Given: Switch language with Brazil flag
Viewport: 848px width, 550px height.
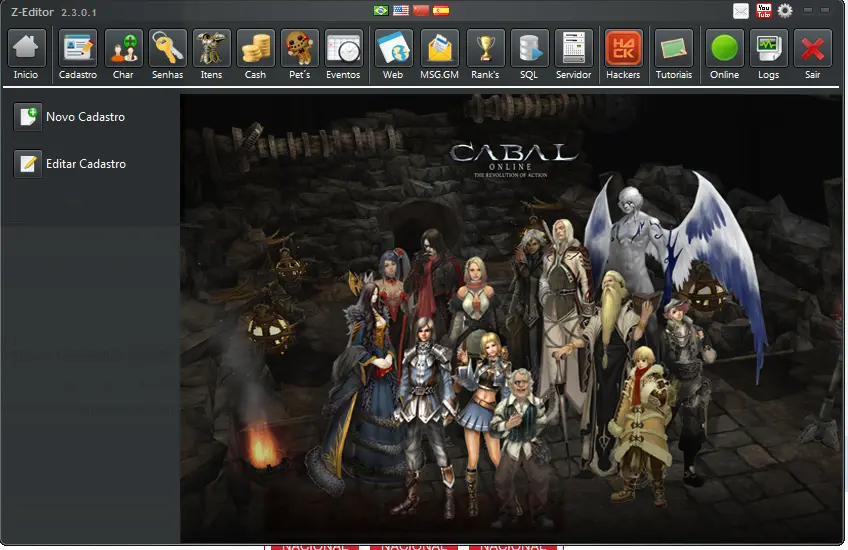Looking at the screenshot, I should pyautogui.click(x=381, y=10).
